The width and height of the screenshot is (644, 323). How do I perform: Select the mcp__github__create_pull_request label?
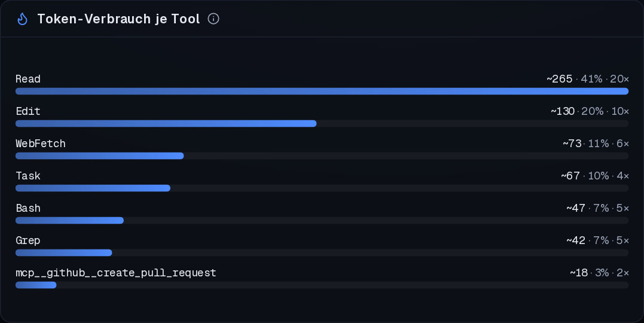(x=116, y=273)
